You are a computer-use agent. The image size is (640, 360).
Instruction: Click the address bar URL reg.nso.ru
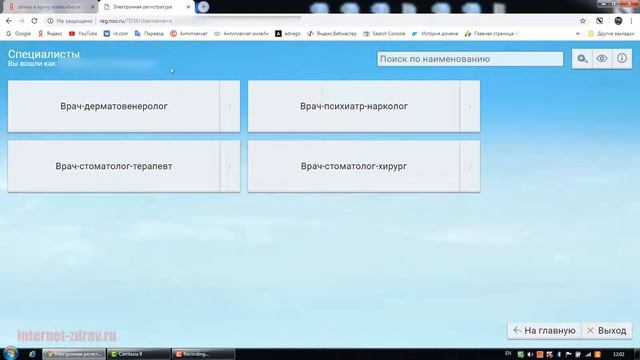[136, 21]
